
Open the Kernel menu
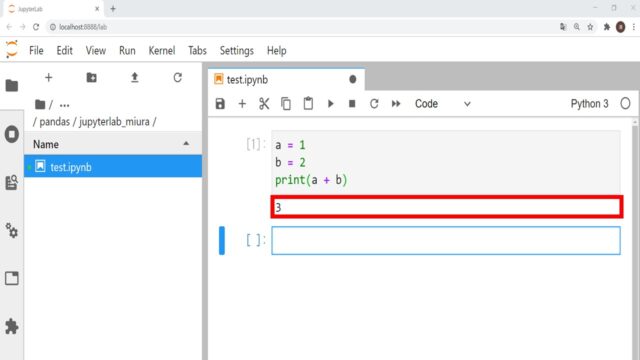[162, 51]
